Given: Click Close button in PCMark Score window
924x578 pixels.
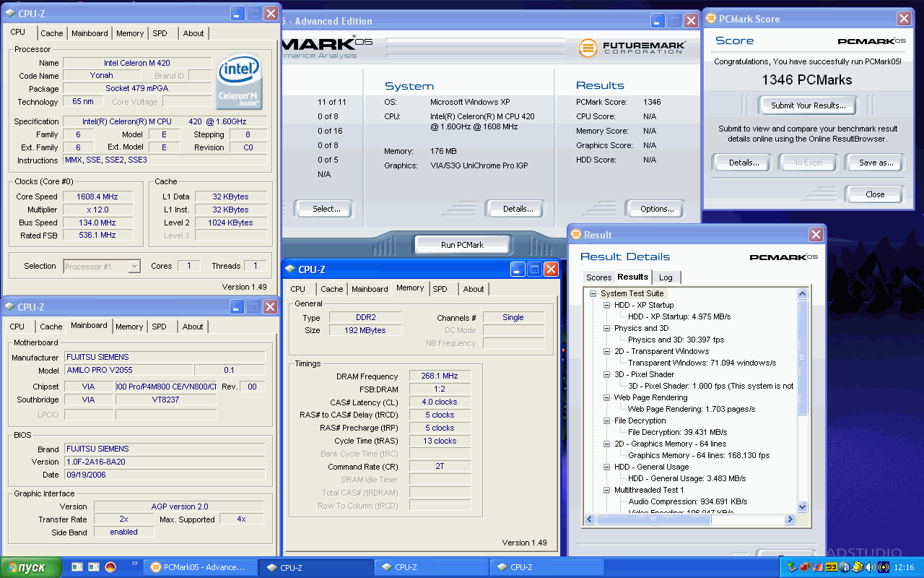Looking at the screenshot, I should coord(875,194).
